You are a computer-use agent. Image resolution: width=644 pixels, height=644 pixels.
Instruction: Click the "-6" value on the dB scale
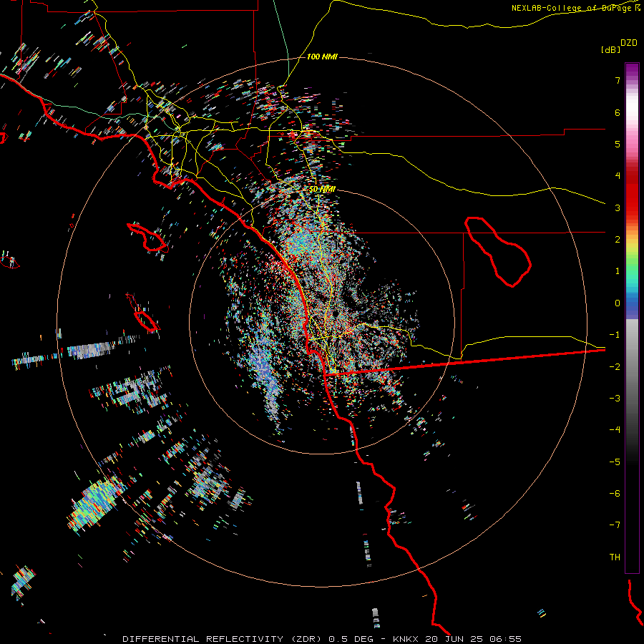(615, 494)
